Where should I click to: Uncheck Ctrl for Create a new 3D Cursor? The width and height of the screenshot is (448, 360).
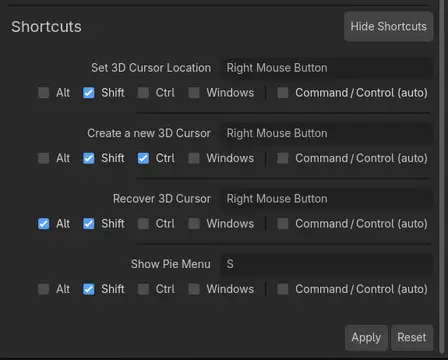(143, 158)
